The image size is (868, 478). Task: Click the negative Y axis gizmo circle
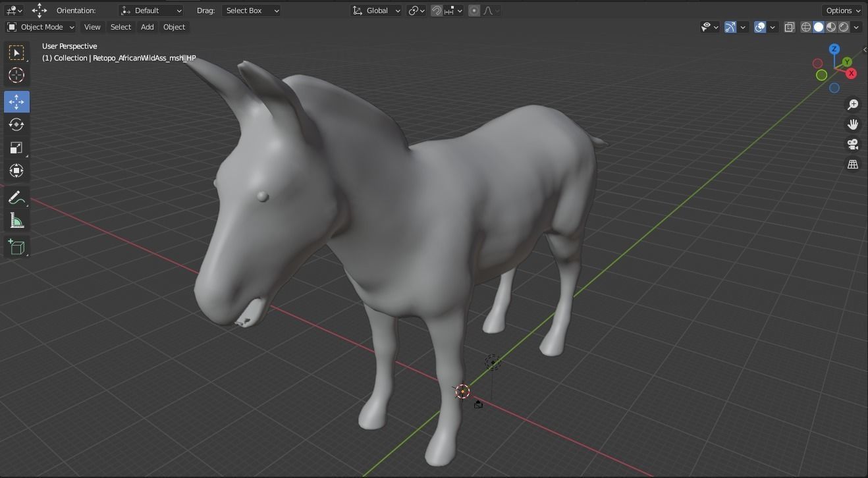tap(821, 75)
